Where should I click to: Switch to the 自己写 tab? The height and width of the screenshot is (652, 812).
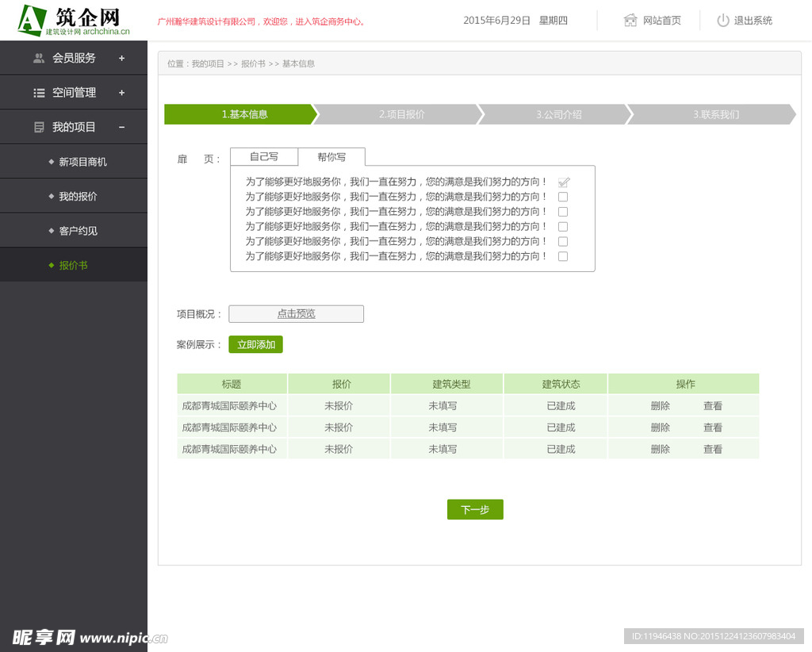point(264,156)
